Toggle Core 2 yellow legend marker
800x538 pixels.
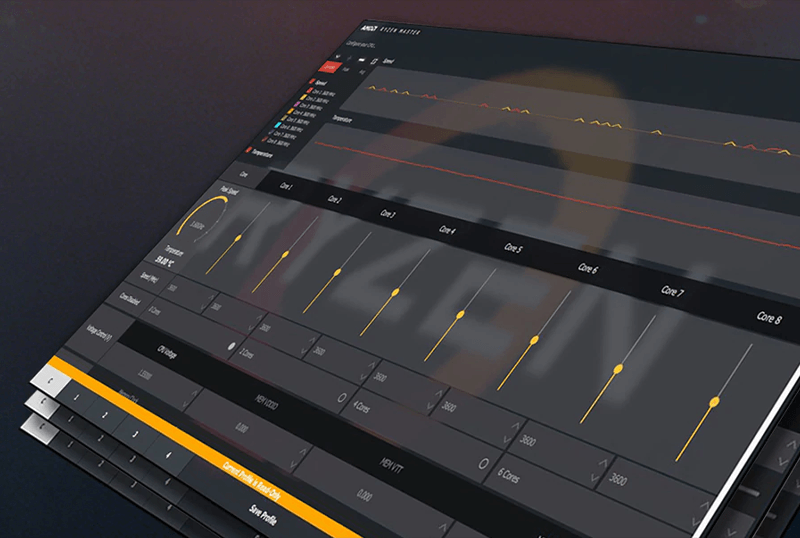303,96
